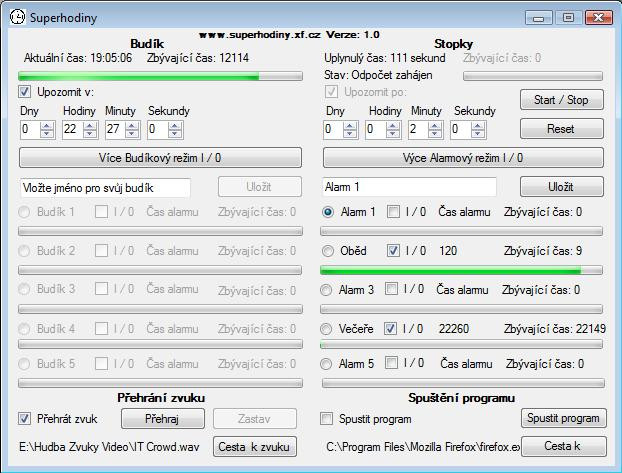
Task: Decrease the Stopky Sekundy spinner value
Action: point(478,134)
